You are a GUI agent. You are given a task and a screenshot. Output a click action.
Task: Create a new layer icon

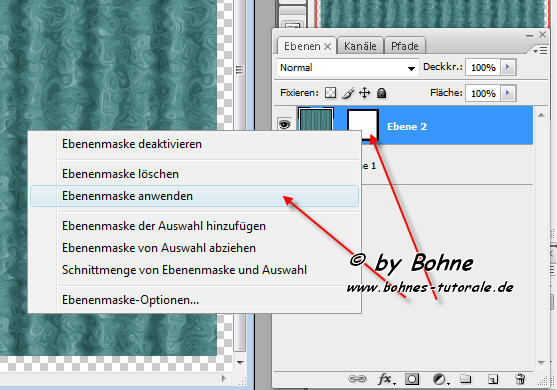point(493,380)
